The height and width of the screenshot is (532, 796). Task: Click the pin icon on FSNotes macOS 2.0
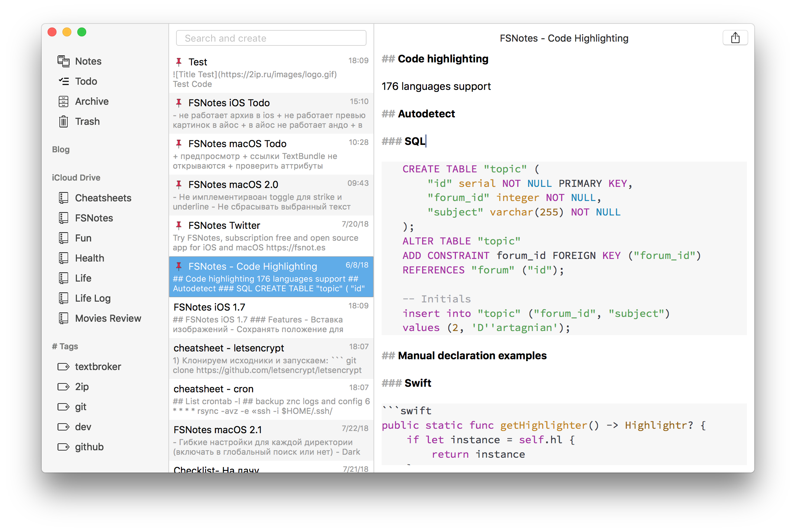[x=179, y=184]
